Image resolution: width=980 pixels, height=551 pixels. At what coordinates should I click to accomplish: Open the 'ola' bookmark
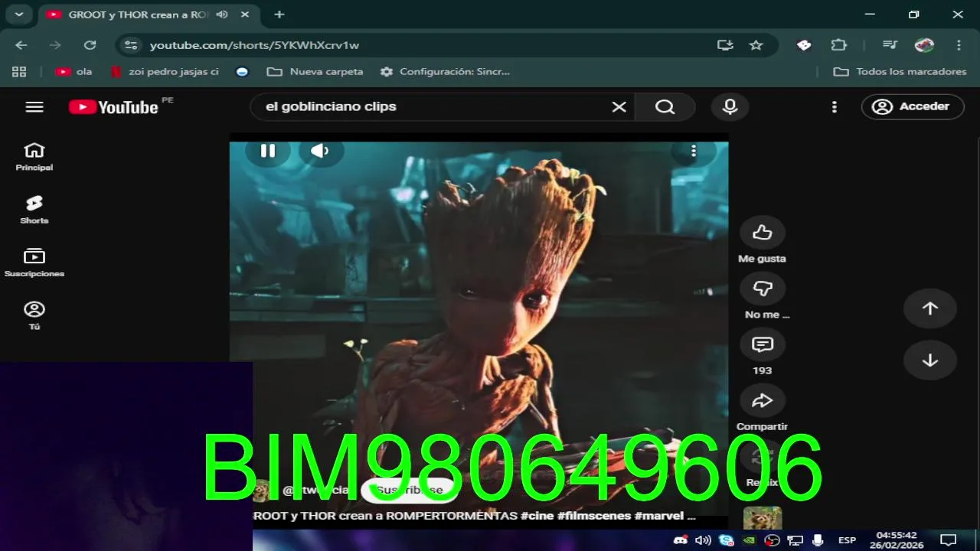pos(73,71)
